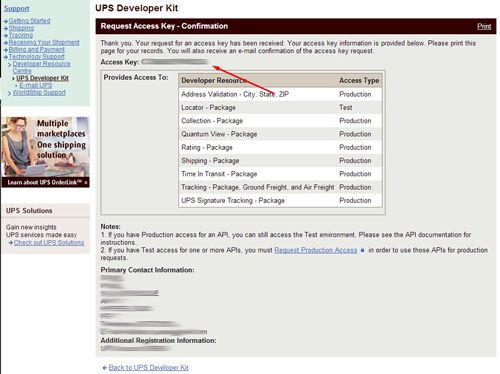
Task: Open the Tracking sidebar link
Action: pyautogui.click(x=21, y=35)
